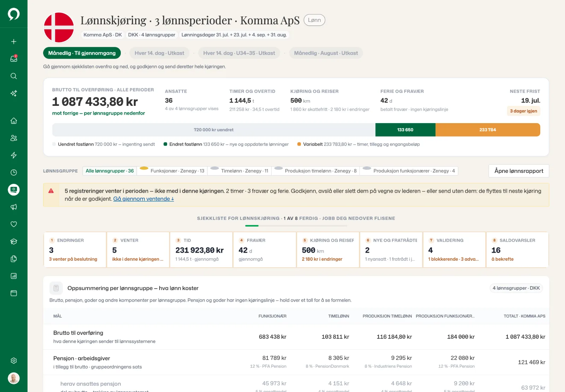Open Hver 14. dag · U34–35 · Utkast tab
The image size is (565, 392).
(239, 53)
